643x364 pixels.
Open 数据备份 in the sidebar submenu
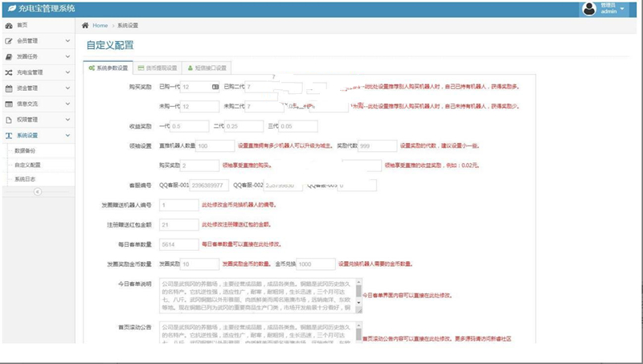[26, 150]
